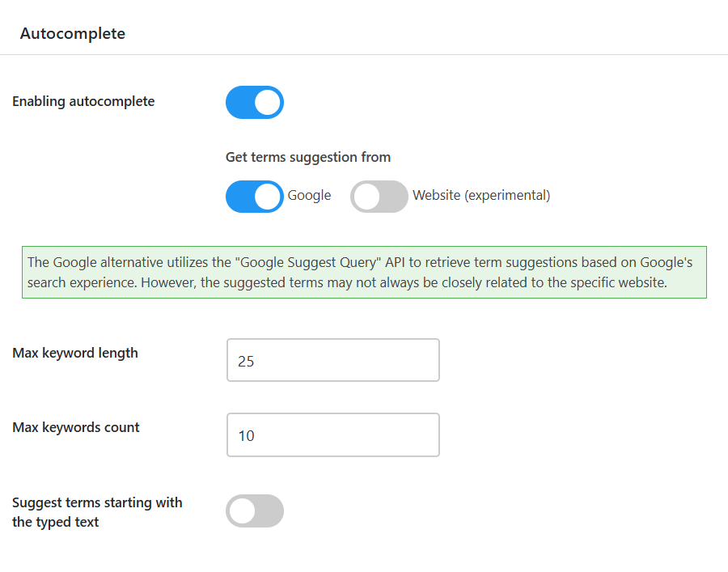Click "the typed text" label line
The image size is (728, 572).
(56, 523)
